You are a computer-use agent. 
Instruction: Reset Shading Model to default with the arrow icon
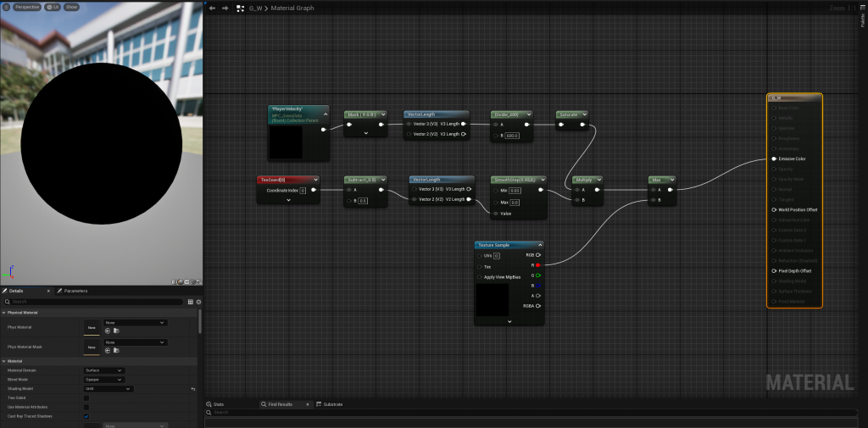click(193, 389)
